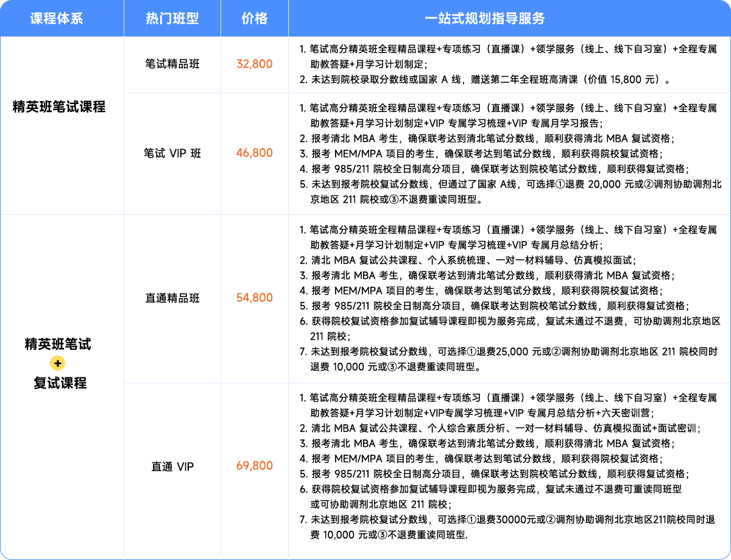
Task: Select the 直通 VIP class name
Action: click(x=172, y=467)
